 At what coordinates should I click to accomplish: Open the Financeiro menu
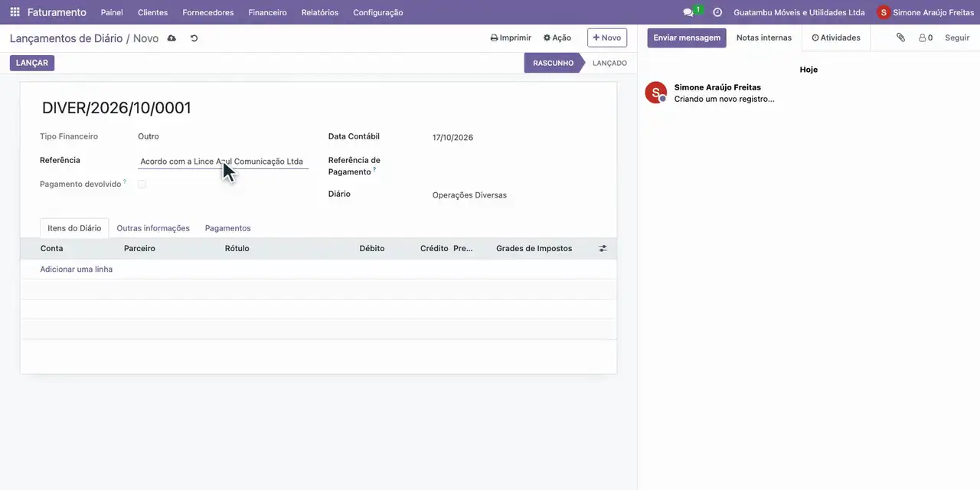point(267,12)
